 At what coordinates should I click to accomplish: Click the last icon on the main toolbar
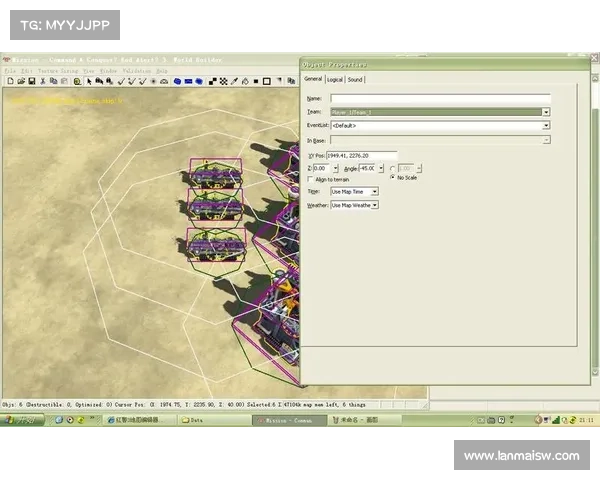[291, 81]
